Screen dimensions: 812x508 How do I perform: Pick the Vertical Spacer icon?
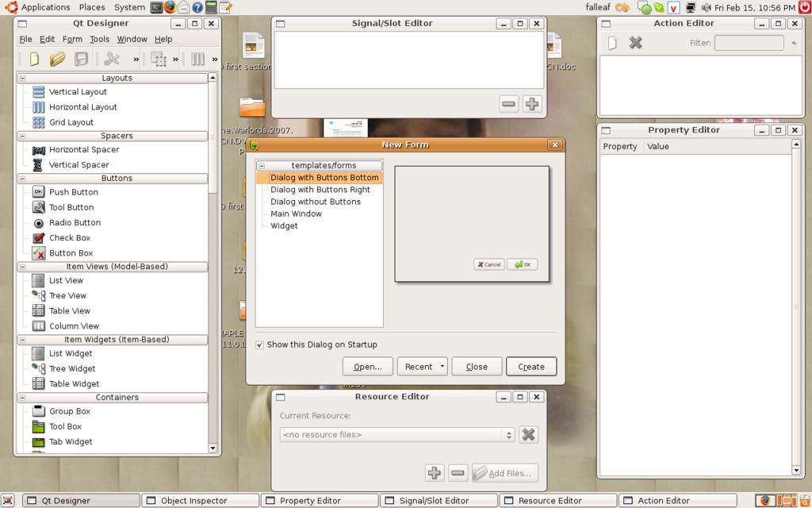[38, 165]
